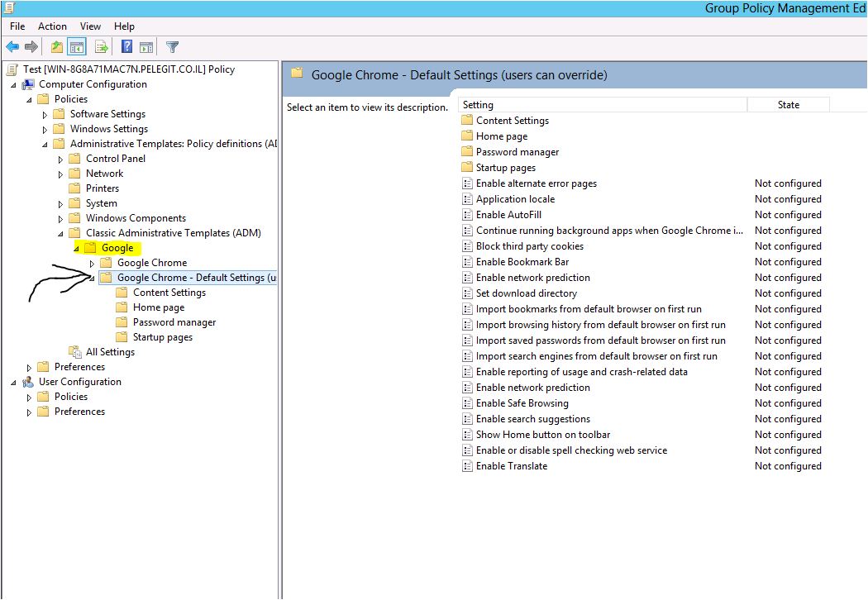Screen dimensions: 868x600
Task: Open the Help menu in the menu bar
Action: [124, 26]
